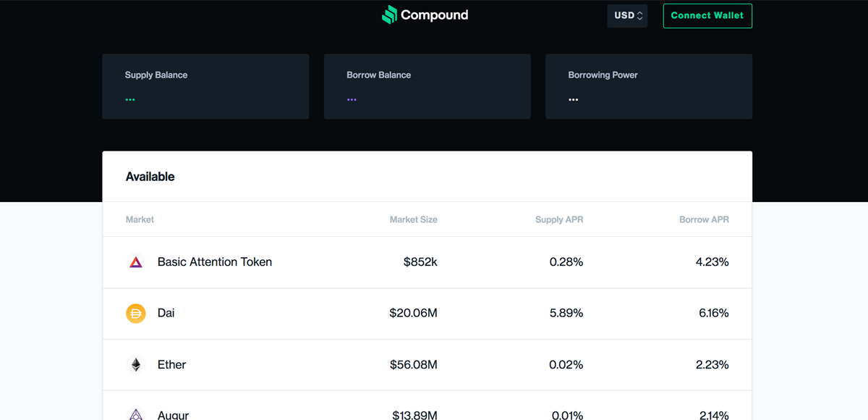This screenshot has width=868, height=420.
Task: Click the 0.02% supply APR value
Action: coord(566,365)
